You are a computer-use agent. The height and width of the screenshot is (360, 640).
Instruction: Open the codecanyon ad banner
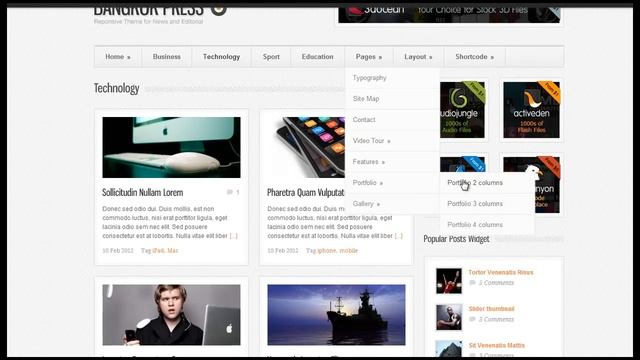(x=547, y=185)
